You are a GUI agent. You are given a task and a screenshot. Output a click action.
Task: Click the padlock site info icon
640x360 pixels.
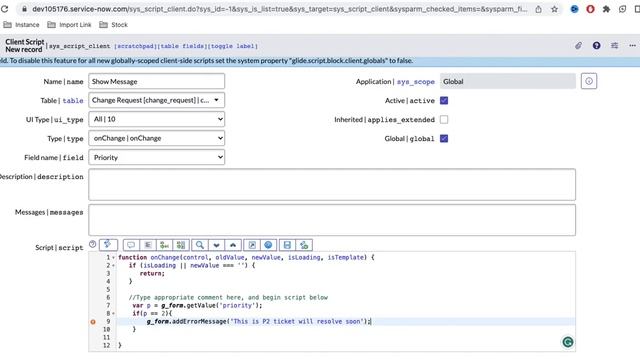tap(24, 9)
